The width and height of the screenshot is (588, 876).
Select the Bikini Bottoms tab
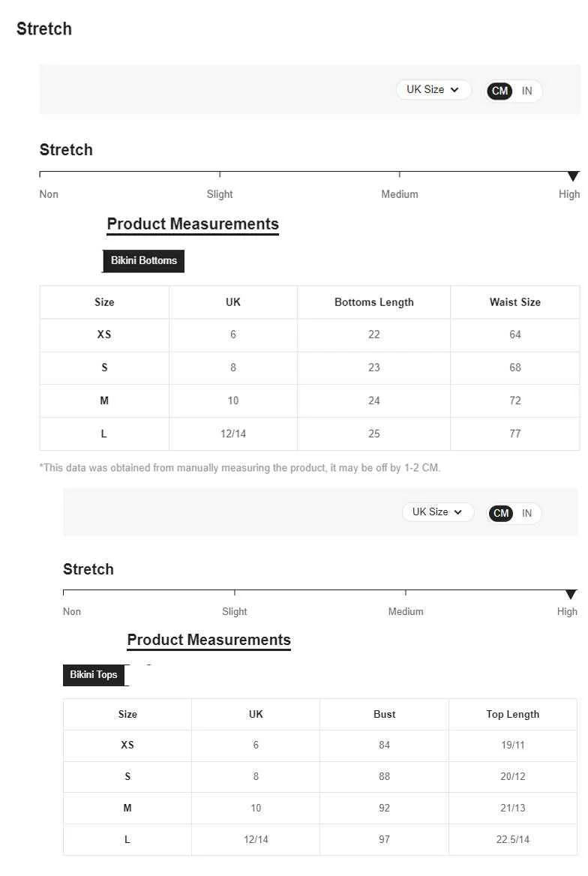click(143, 261)
